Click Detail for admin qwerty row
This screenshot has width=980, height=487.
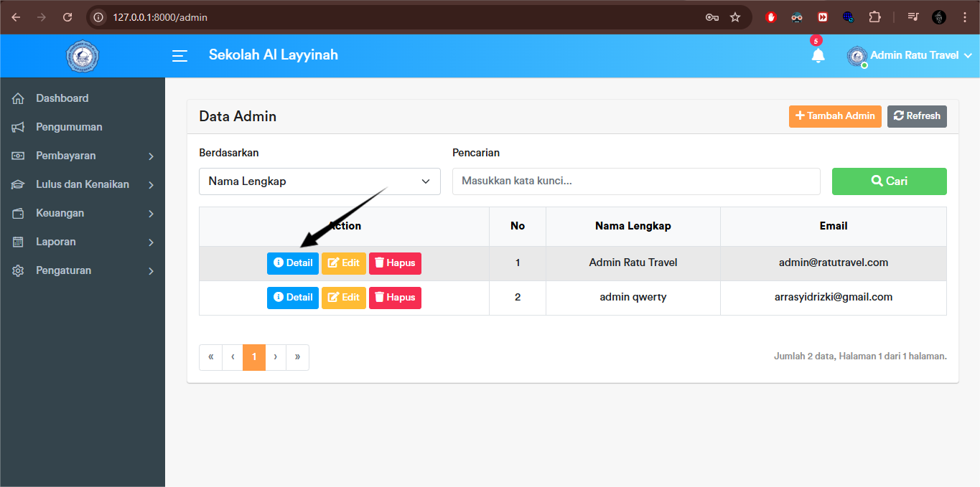[x=292, y=297]
